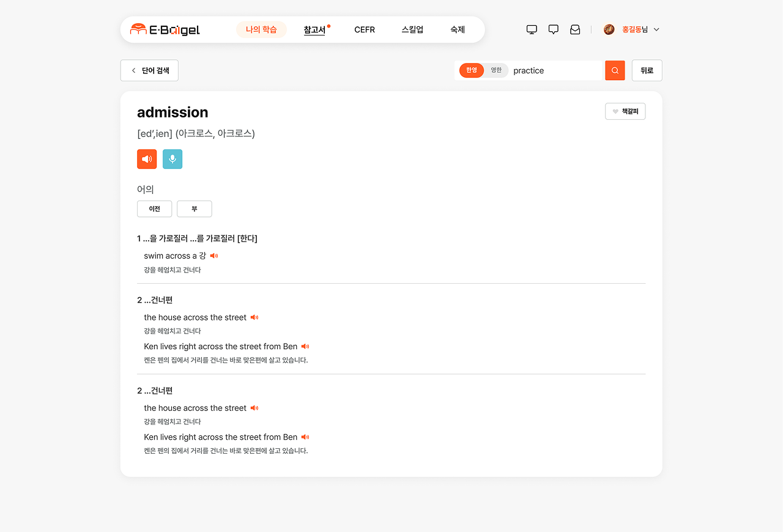Click the 이전 button under 어의
783x532 pixels.
[154, 209]
